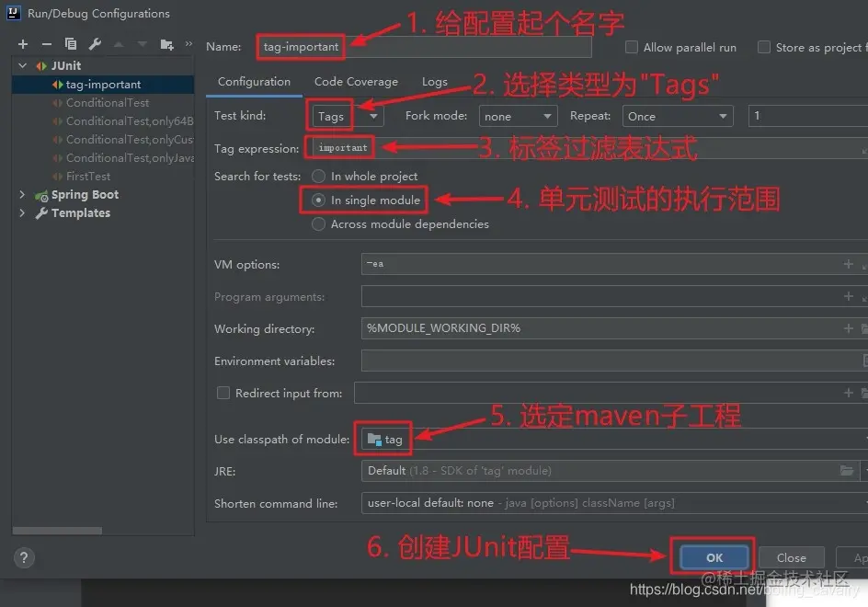Open edit defaults via the wrench icon
The width and height of the screenshot is (868, 607).
click(95, 43)
